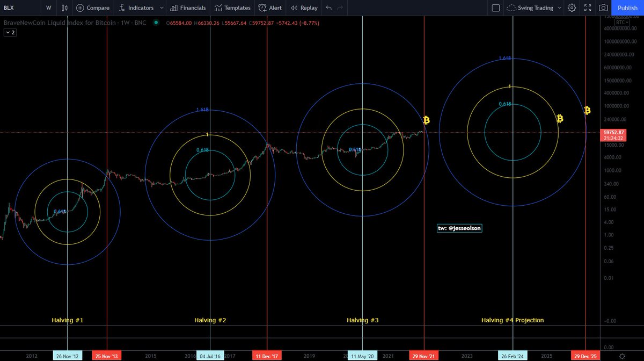This screenshot has width=644, height=361.
Task: Change timeframe by clicking the W interval
Action: 48,8
